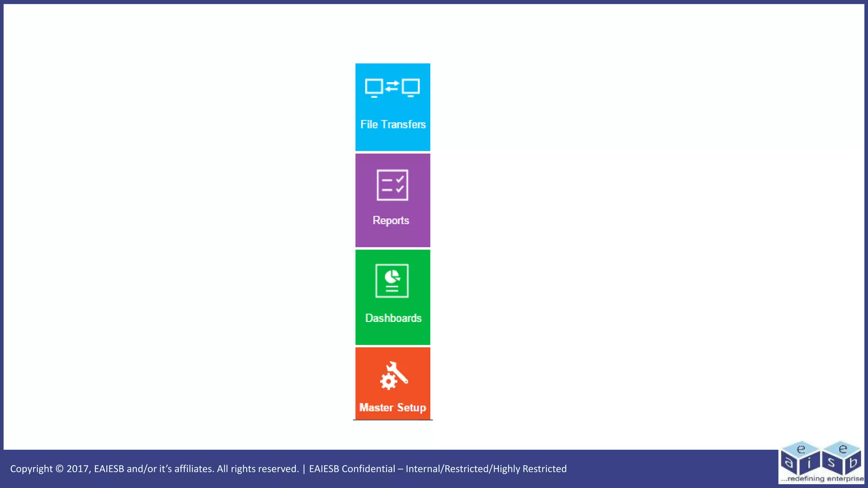868x488 pixels.
Task: Open the Dashboards label text
Action: click(393, 318)
